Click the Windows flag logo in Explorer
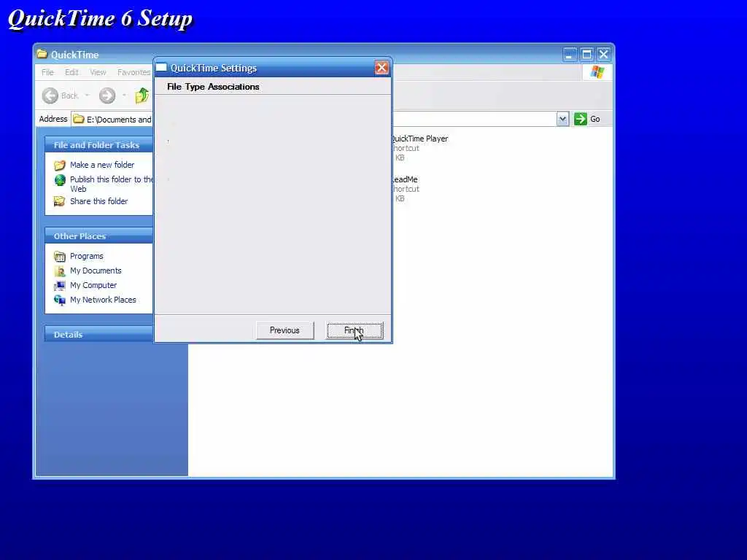The image size is (747, 560). point(597,72)
